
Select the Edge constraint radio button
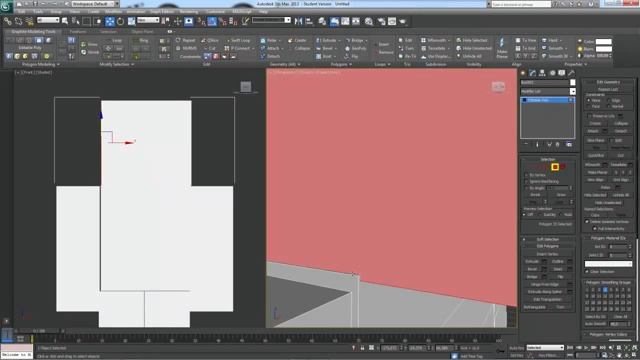609,100
